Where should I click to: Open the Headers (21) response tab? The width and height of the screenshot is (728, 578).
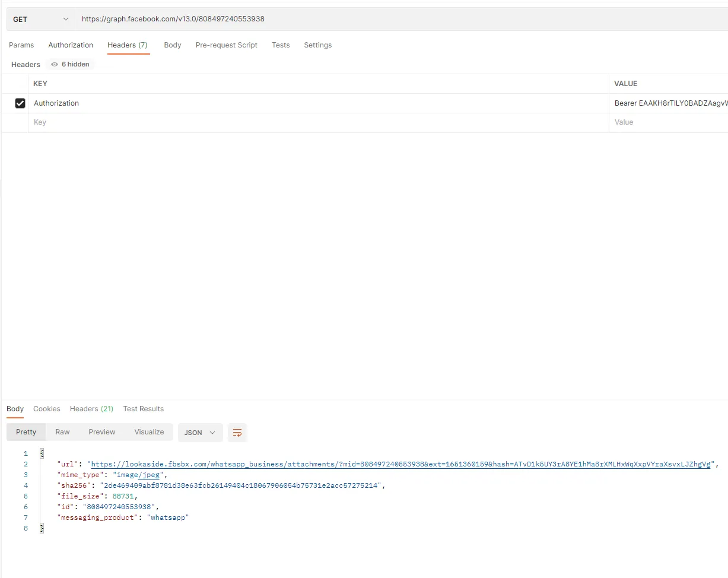tap(91, 408)
